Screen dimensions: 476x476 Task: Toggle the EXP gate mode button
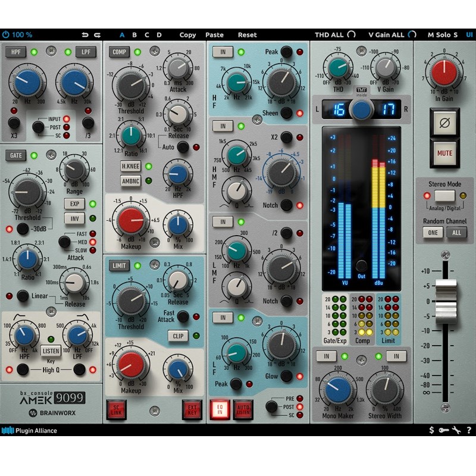tap(75, 203)
